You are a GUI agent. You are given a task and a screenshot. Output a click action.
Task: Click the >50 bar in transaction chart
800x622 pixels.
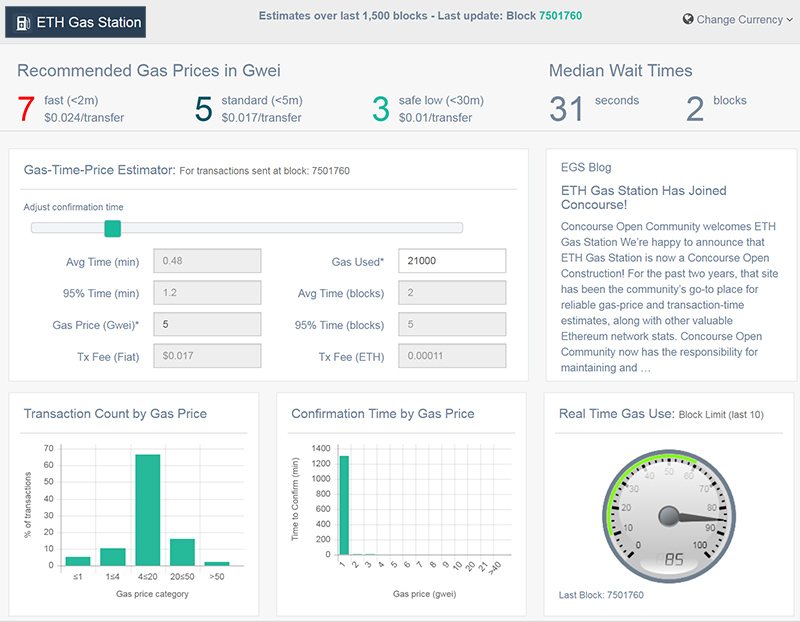(x=217, y=564)
